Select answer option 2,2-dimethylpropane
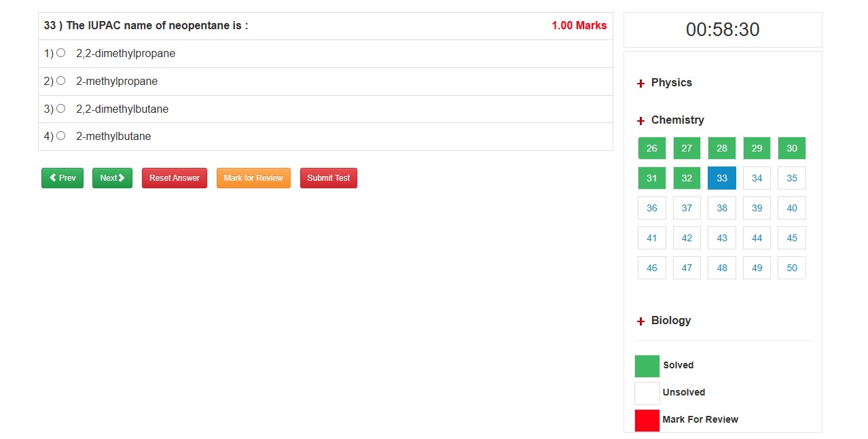The height and width of the screenshot is (439, 868). coord(60,52)
